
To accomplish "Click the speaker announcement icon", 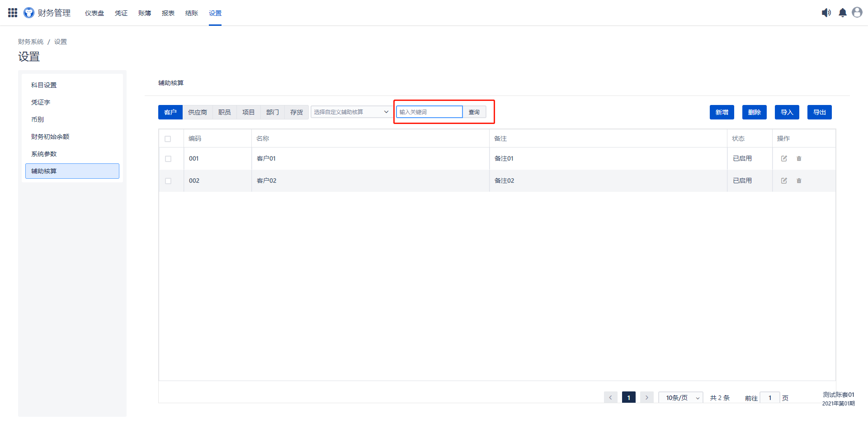I will (826, 13).
